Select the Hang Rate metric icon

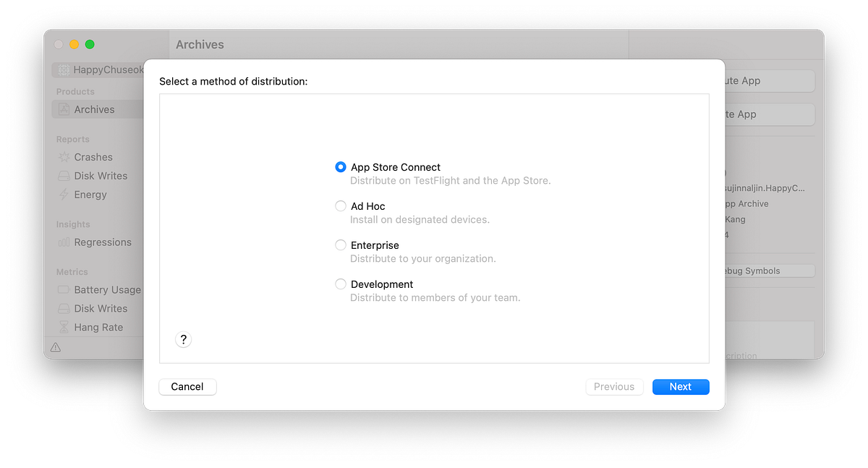pos(64,327)
